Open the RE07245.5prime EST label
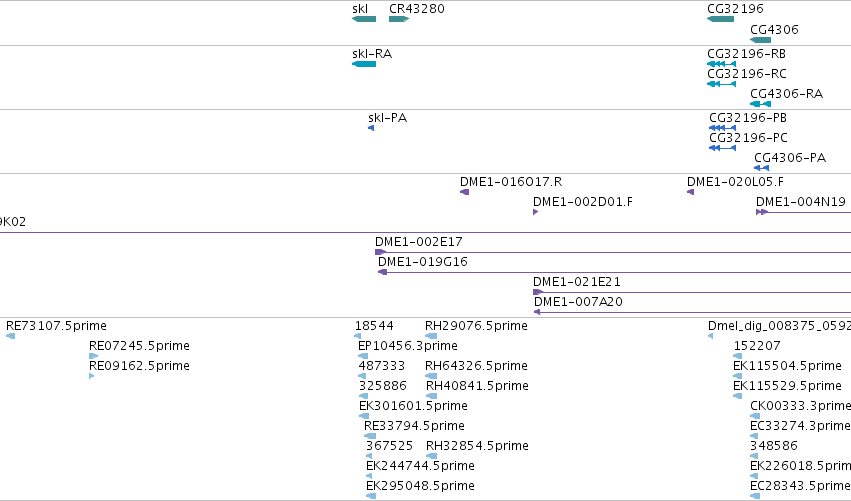The height and width of the screenshot is (501, 851). click(139, 345)
